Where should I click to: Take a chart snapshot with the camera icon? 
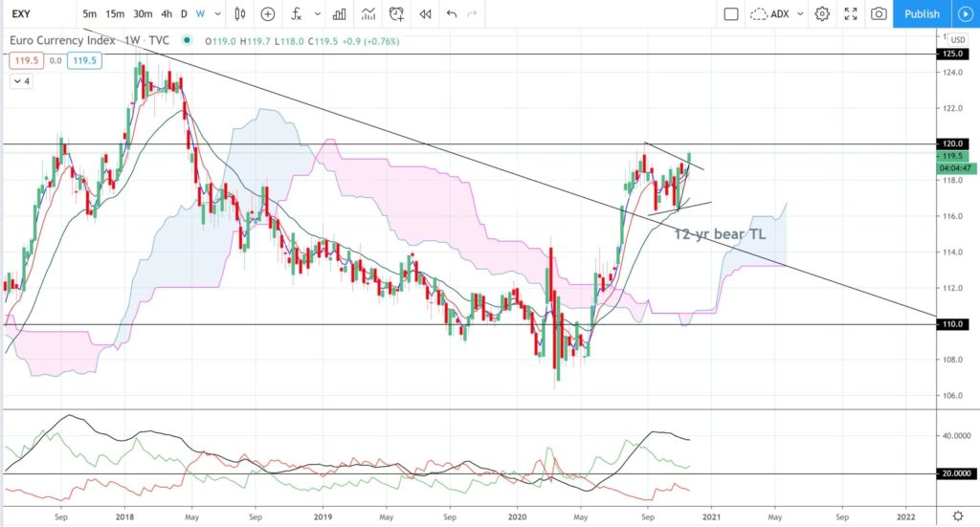click(879, 13)
